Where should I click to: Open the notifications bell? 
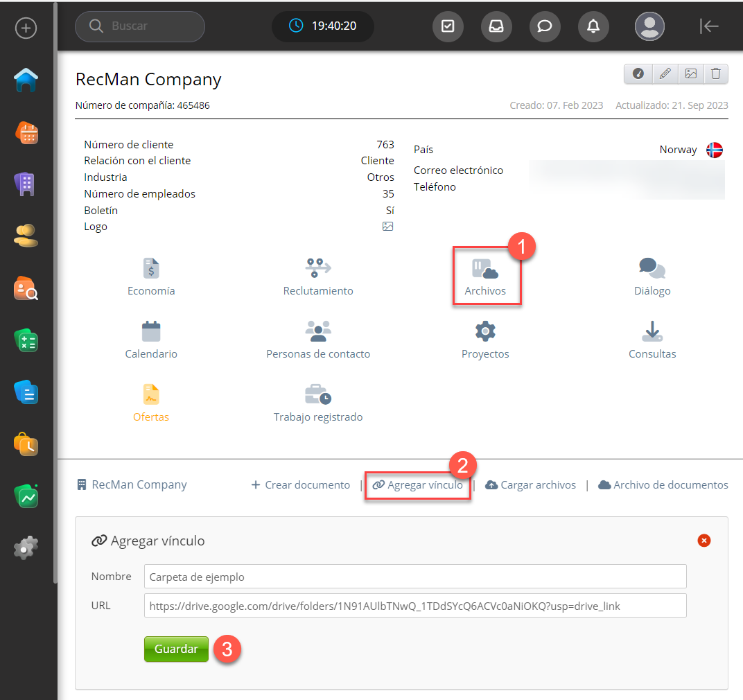(x=593, y=26)
